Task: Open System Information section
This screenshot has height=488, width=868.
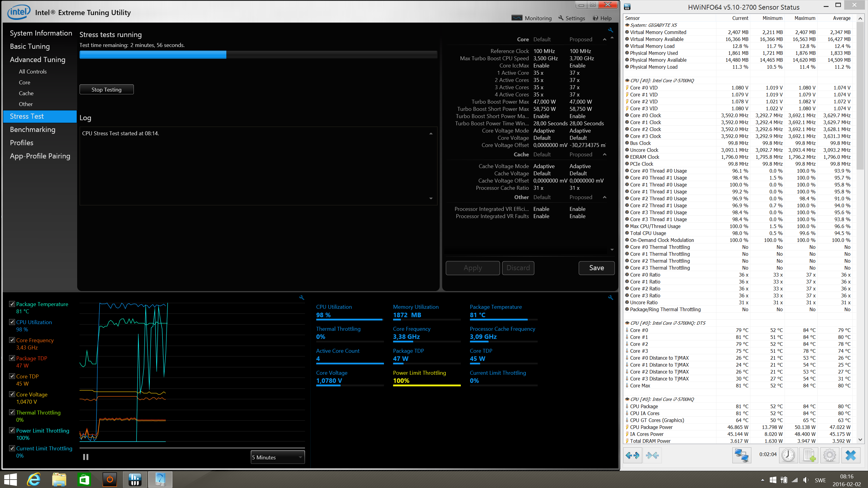Action: [41, 33]
